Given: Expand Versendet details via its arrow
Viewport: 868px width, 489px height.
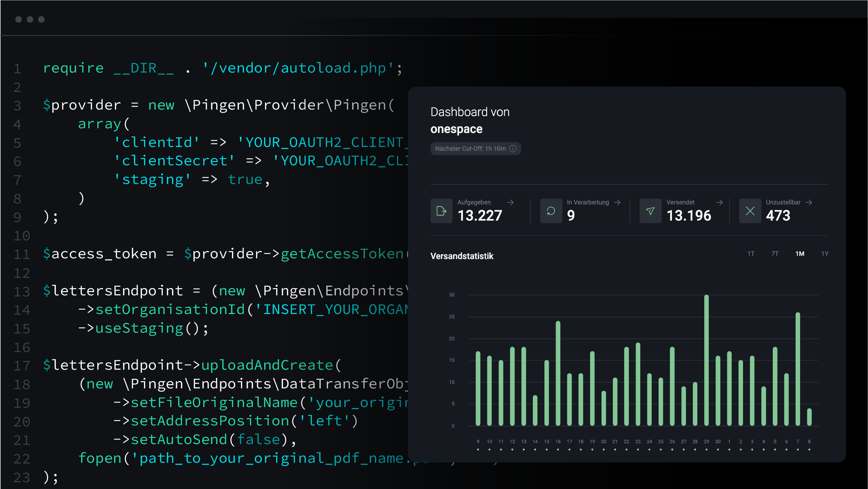Looking at the screenshot, I should pyautogui.click(x=719, y=202).
